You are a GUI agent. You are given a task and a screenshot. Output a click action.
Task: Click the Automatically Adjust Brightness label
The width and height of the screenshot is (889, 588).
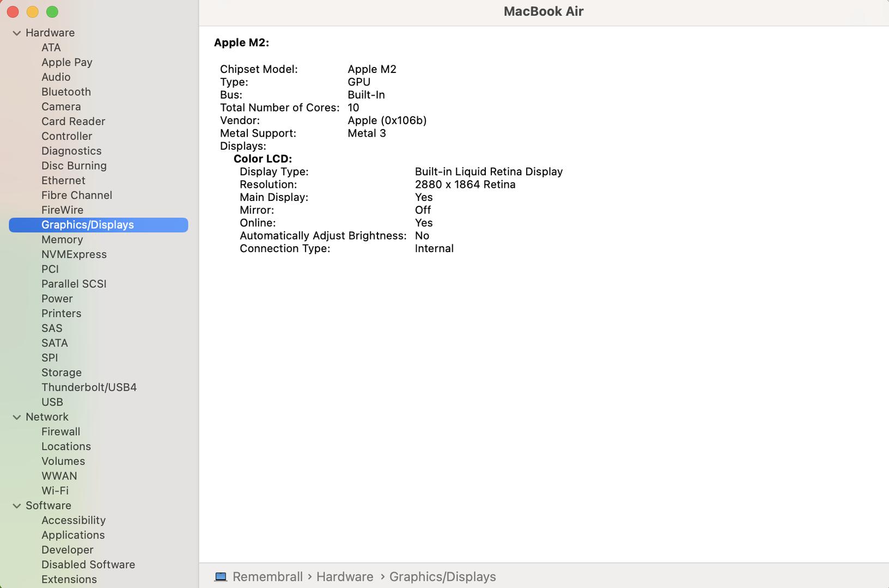tap(323, 235)
